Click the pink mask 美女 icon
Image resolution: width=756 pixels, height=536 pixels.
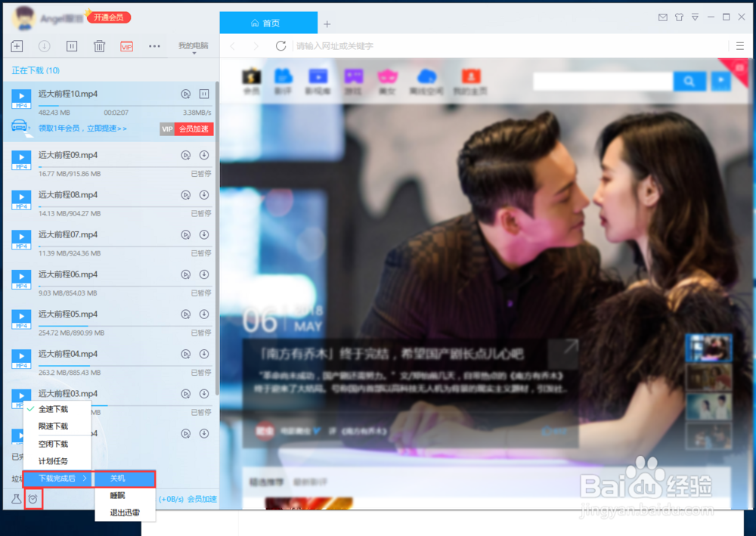(x=387, y=81)
